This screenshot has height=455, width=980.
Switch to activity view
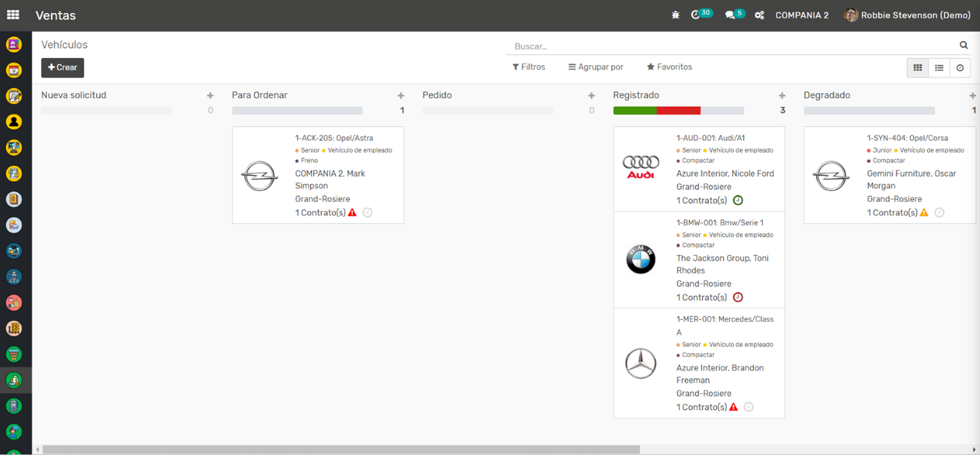[960, 68]
